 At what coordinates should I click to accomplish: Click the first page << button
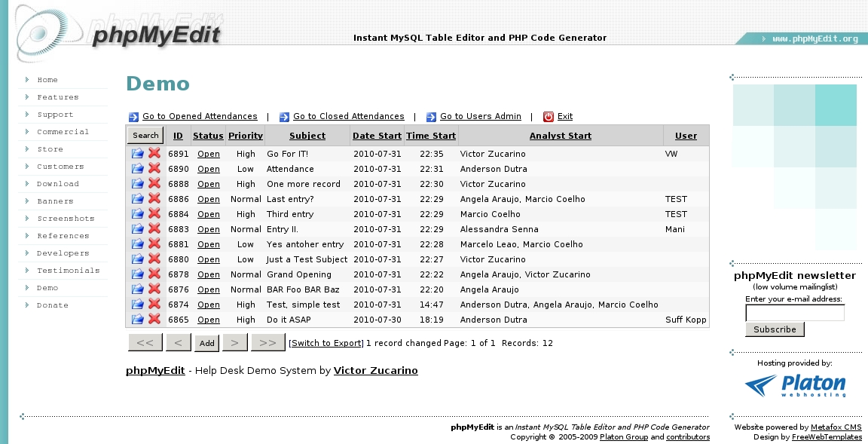[x=145, y=343]
